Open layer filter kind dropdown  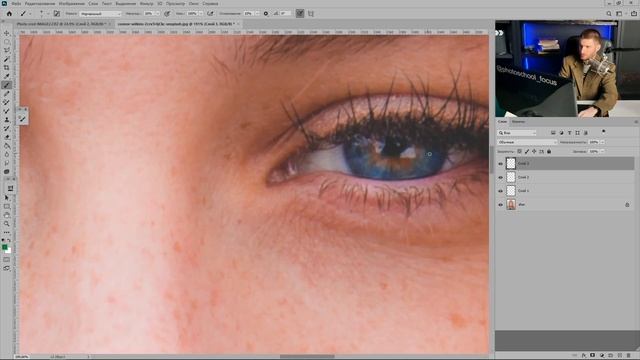pyautogui.click(x=517, y=133)
